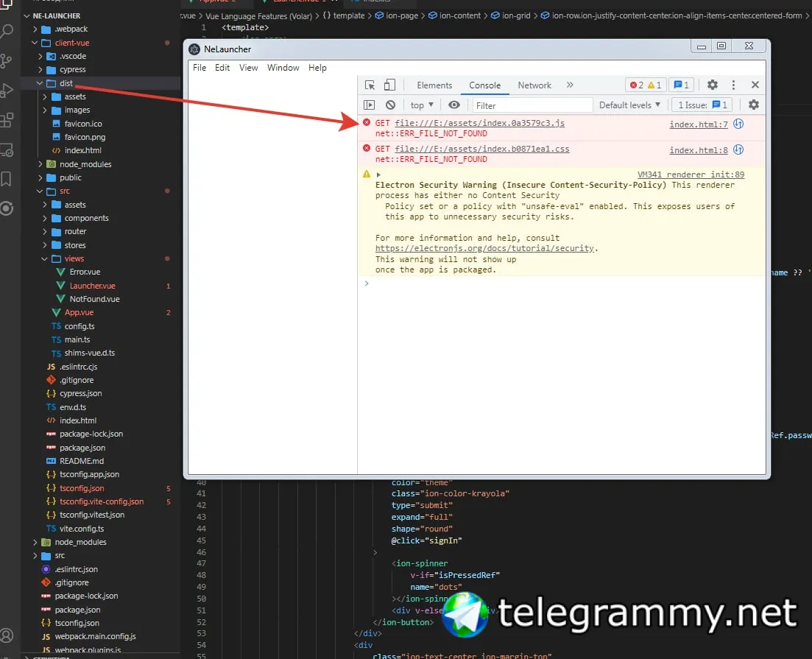Expand the router folder
Screen dimensions: 812x659
pyautogui.click(x=44, y=232)
